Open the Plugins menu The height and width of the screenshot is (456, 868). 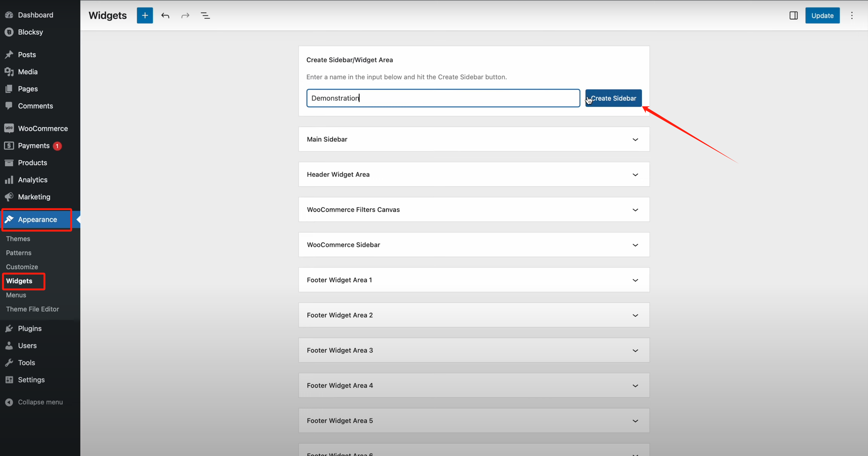[29, 328]
